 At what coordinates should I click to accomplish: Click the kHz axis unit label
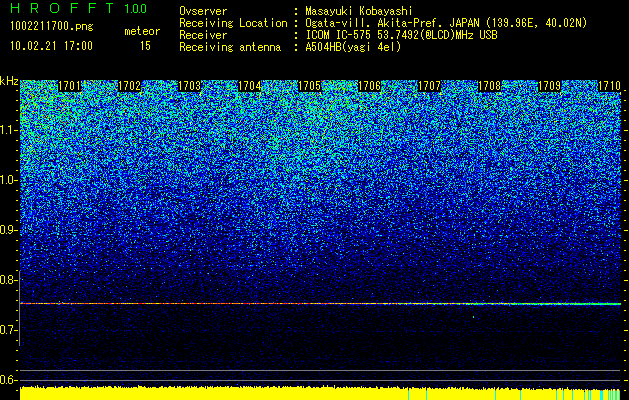tap(9, 81)
